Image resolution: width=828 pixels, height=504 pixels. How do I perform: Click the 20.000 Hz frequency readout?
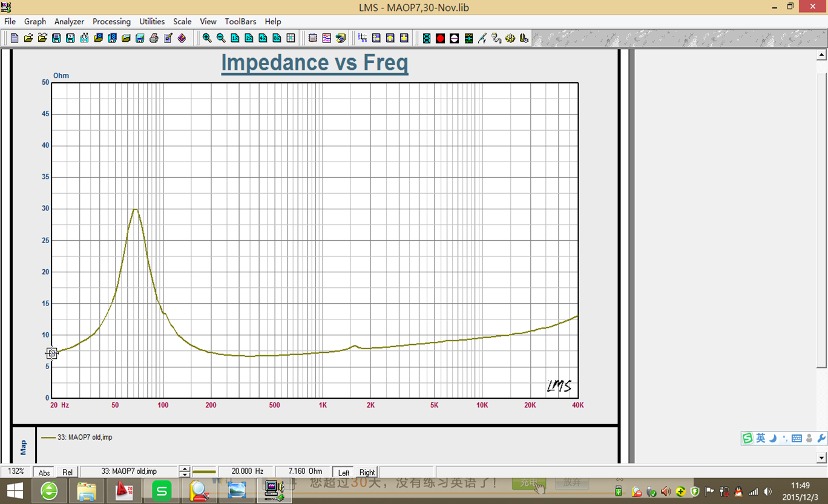(x=246, y=471)
